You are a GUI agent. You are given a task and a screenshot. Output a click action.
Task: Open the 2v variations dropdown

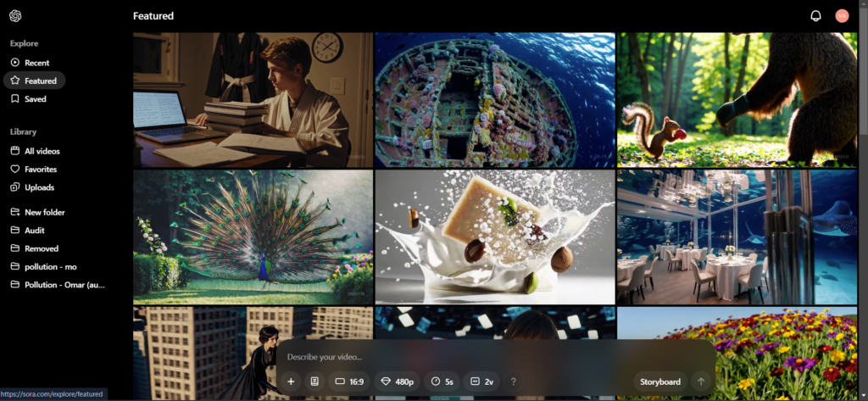[481, 382]
